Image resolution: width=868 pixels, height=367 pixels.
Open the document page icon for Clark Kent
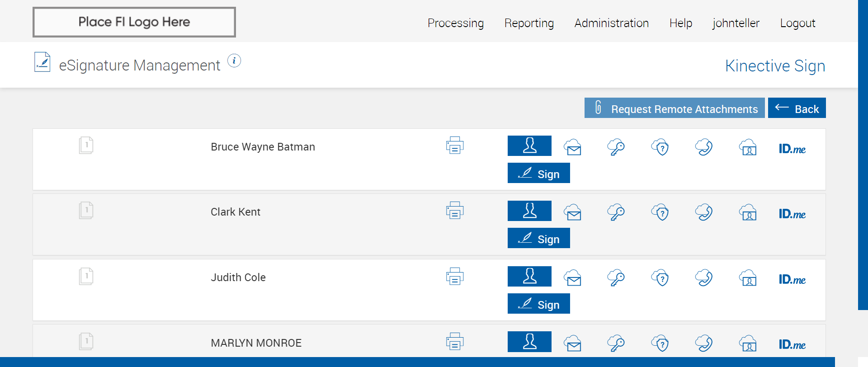click(x=86, y=210)
